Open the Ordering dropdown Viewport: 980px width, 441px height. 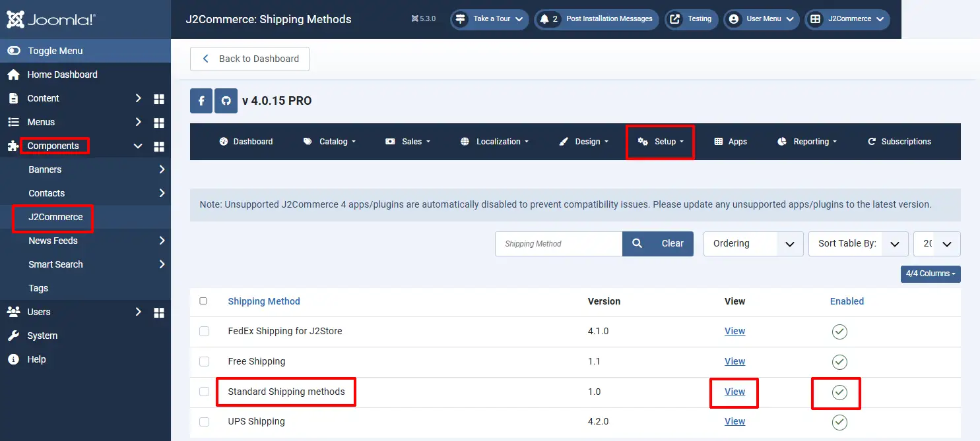[x=753, y=244]
